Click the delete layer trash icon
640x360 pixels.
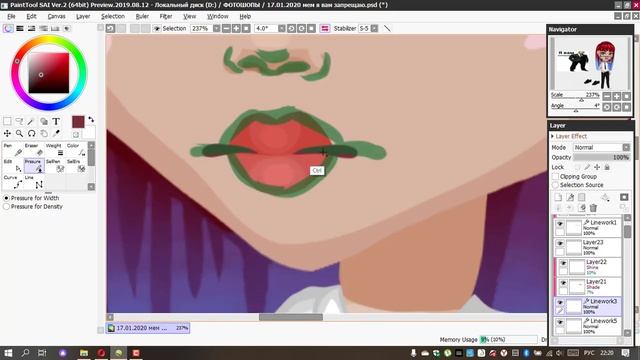coord(593,208)
